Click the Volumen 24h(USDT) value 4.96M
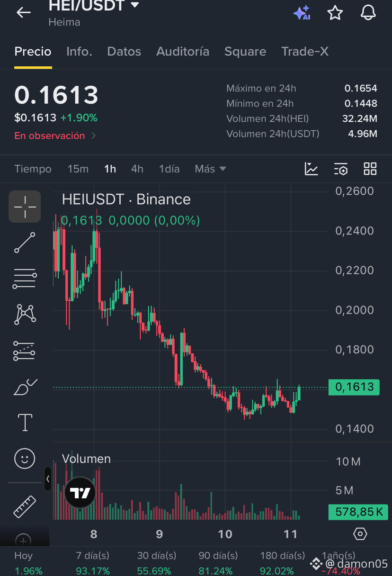Image resolution: width=392 pixels, height=576 pixels. pos(363,134)
